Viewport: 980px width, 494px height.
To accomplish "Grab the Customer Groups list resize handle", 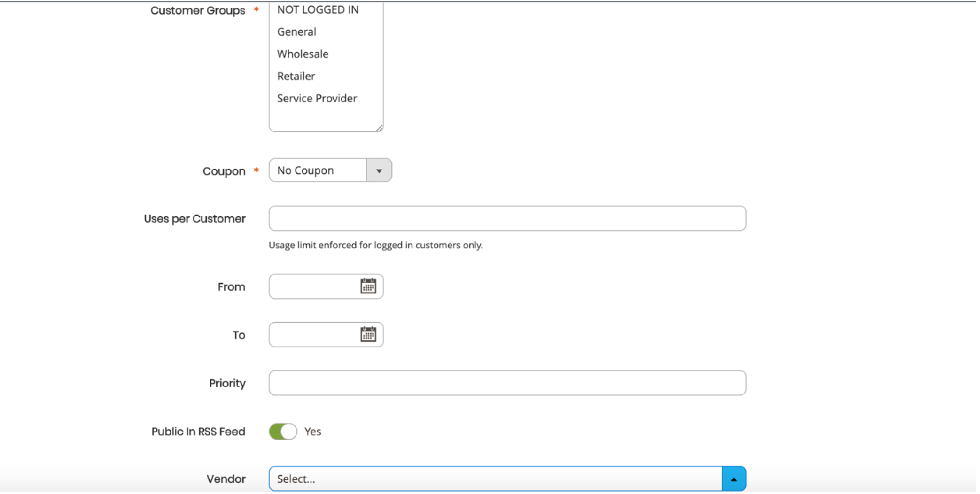I will click(x=380, y=128).
